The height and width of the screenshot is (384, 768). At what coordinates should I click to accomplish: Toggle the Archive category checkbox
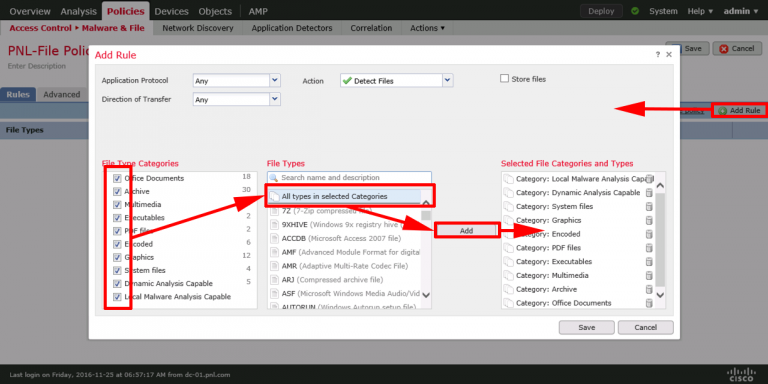pyautogui.click(x=117, y=192)
